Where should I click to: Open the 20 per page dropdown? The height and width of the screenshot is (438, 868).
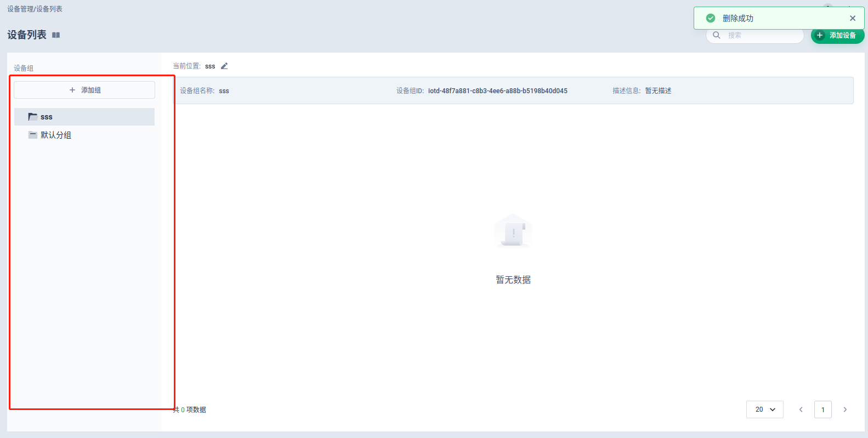pyautogui.click(x=765, y=409)
